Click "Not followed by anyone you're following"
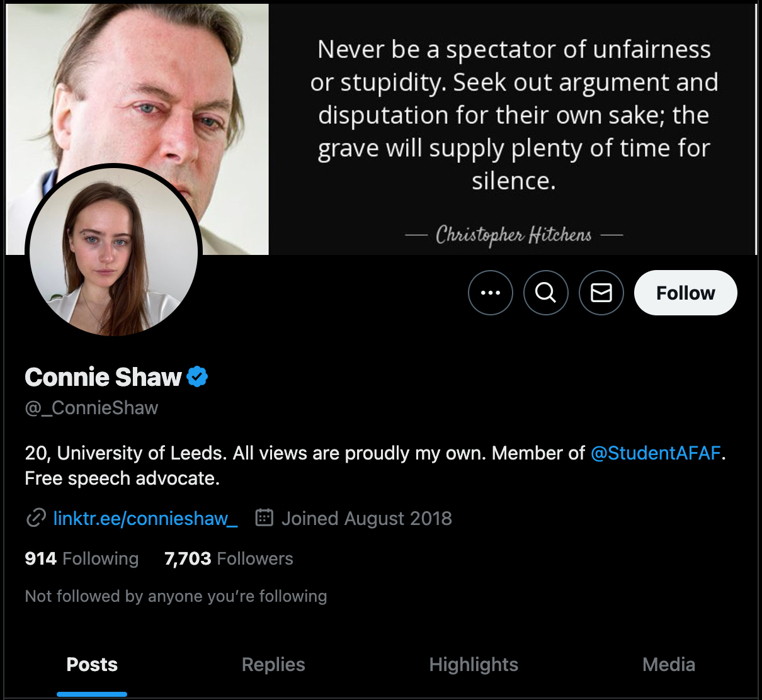Screen dimensions: 762x700 pos(176,596)
